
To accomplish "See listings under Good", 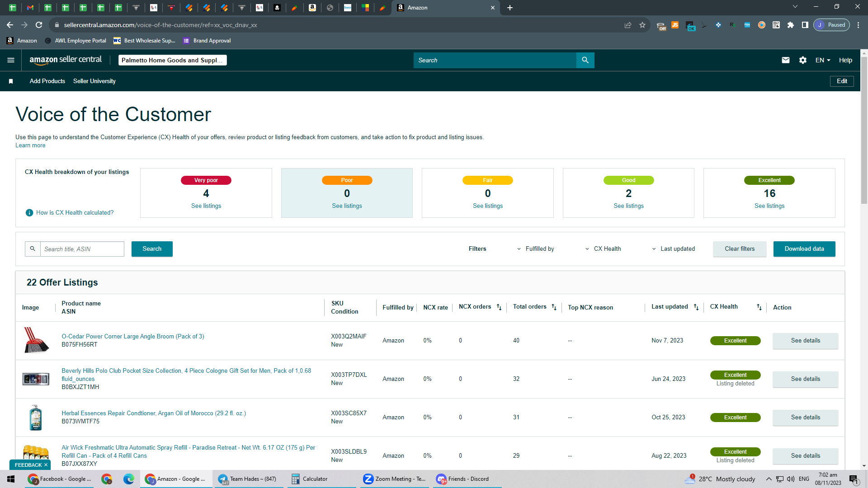I will 628,206.
